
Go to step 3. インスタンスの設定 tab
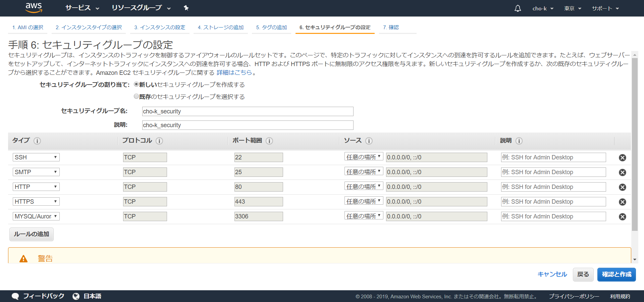click(160, 28)
